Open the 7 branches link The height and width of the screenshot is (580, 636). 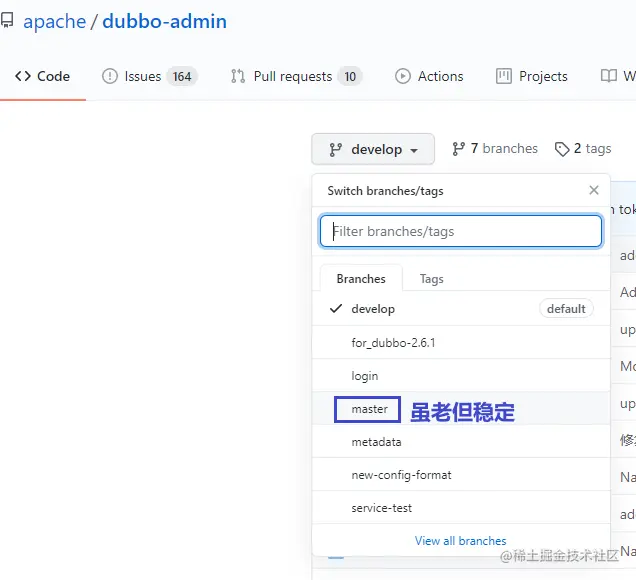pos(494,149)
